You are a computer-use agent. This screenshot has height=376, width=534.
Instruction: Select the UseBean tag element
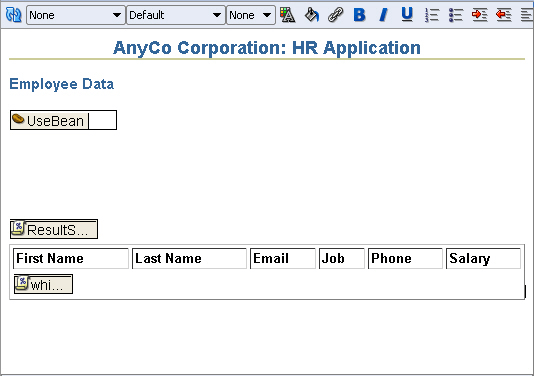click(63, 120)
